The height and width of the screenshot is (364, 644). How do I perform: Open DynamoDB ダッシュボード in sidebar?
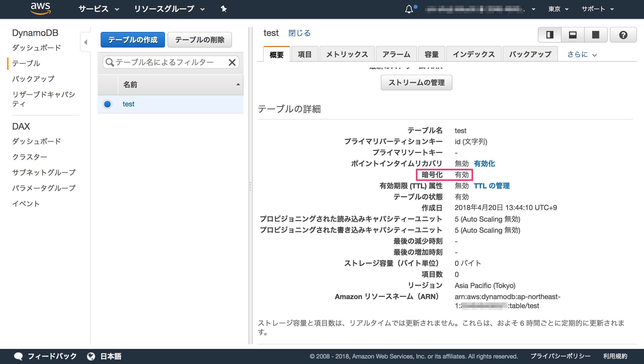pyautogui.click(x=36, y=48)
